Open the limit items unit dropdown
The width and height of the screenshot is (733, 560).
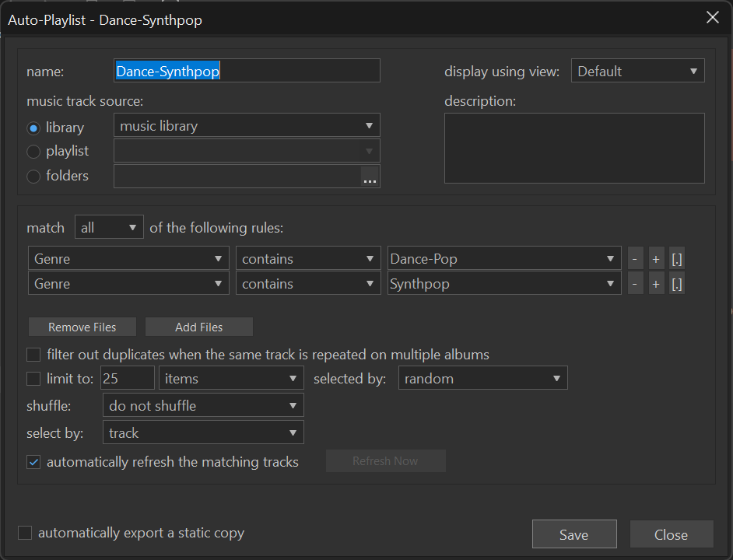(231, 378)
